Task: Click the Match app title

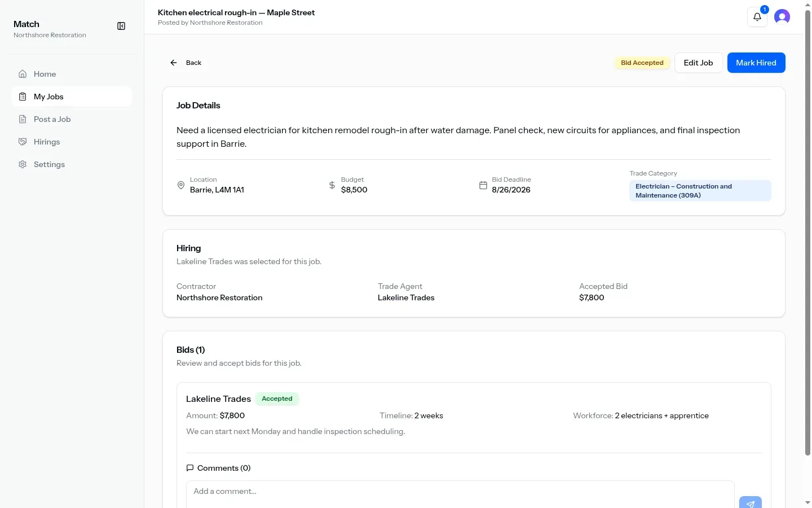Action: (x=27, y=24)
